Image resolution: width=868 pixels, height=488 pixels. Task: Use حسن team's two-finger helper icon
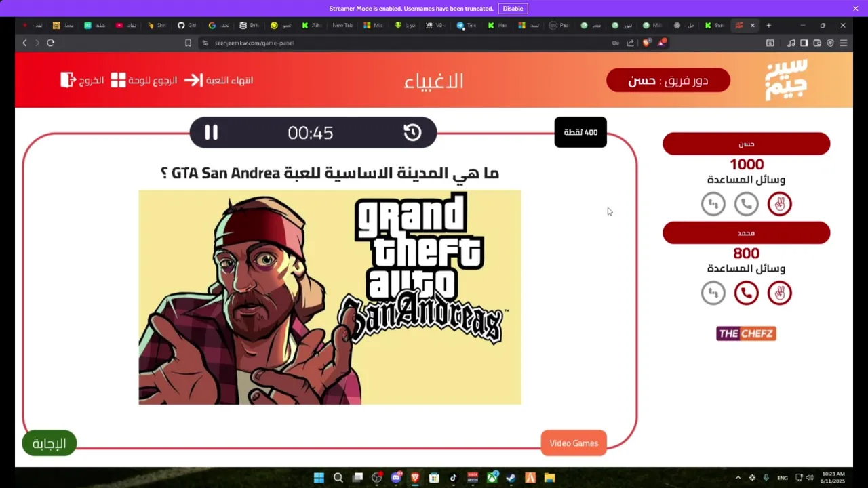(x=779, y=204)
